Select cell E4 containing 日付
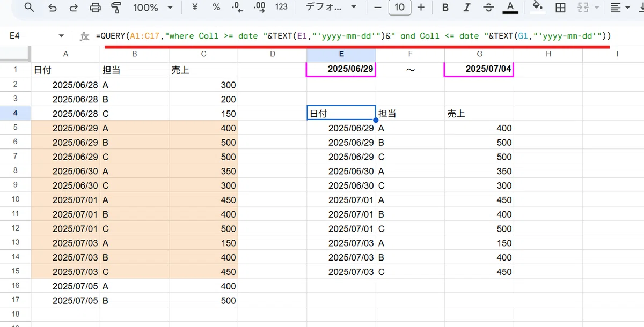The height and width of the screenshot is (327, 644). (341, 113)
